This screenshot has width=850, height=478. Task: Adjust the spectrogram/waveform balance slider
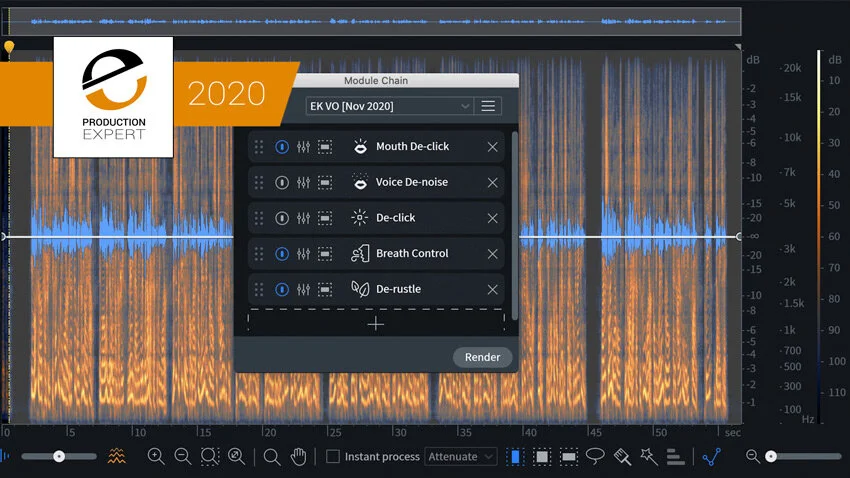tap(59, 456)
